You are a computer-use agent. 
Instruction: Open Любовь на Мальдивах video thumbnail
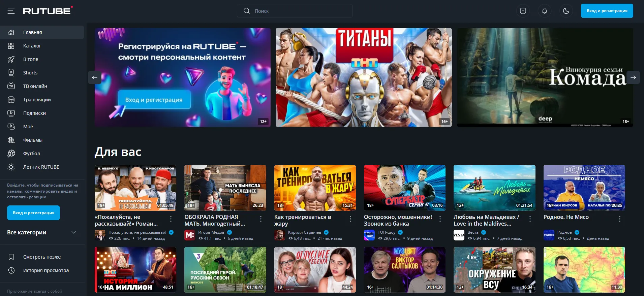coord(494,188)
